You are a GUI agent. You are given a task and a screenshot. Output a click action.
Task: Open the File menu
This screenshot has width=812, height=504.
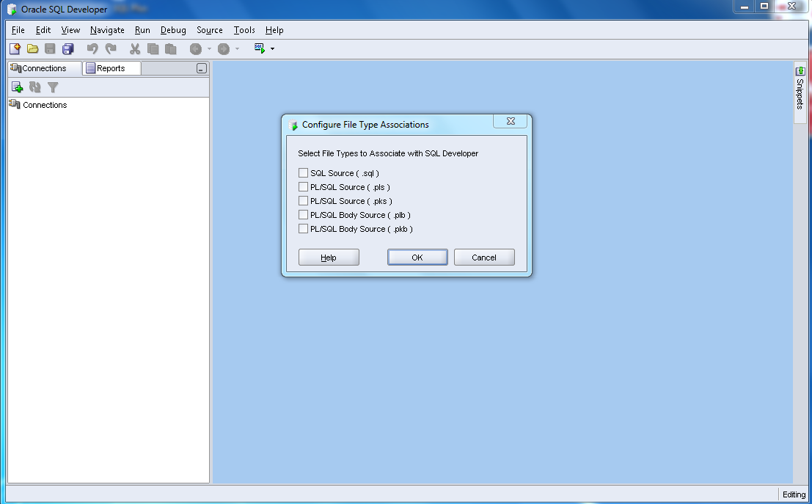[x=18, y=30]
